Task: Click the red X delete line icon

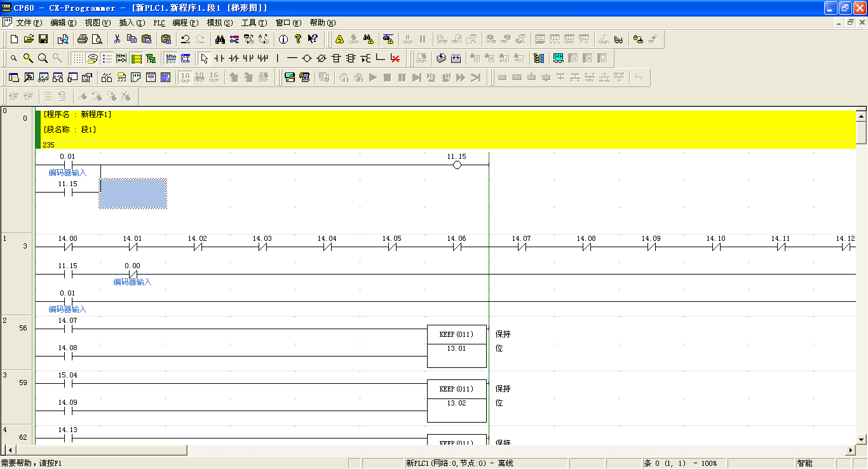Action: (x=395, y=58)
